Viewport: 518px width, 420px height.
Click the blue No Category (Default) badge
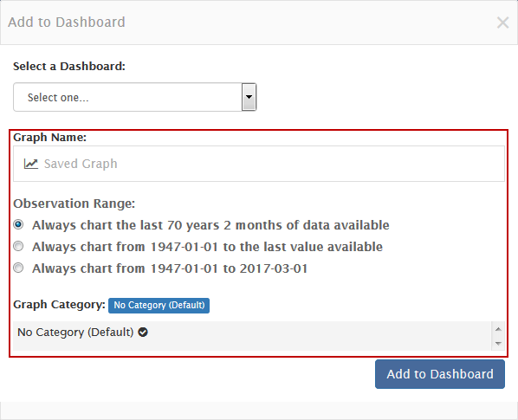coord(159,305)
